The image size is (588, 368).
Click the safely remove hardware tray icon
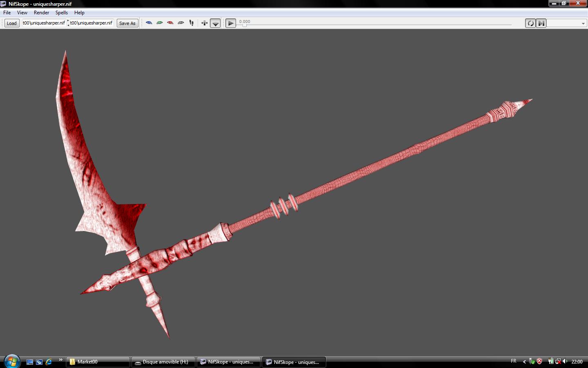[532, 361]
